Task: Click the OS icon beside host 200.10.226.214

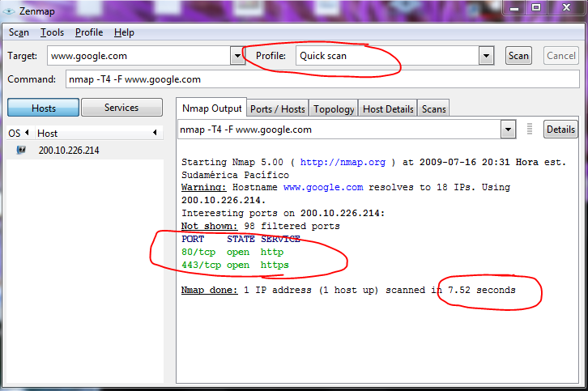Action: coord(21,150)
